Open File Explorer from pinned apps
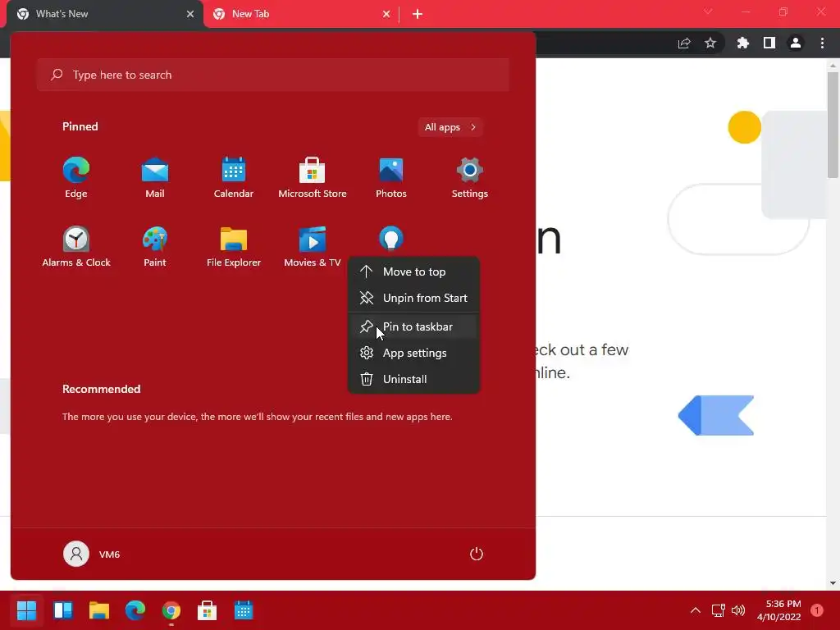840x630 pixels. [234, 246]
